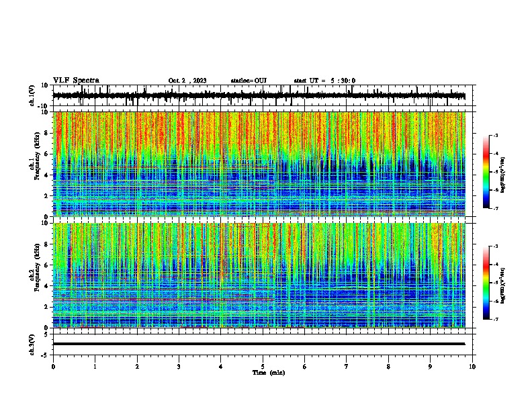532x411 pixels.
Task: Click time axis tick label 10
Action: (x=472, y=367)
